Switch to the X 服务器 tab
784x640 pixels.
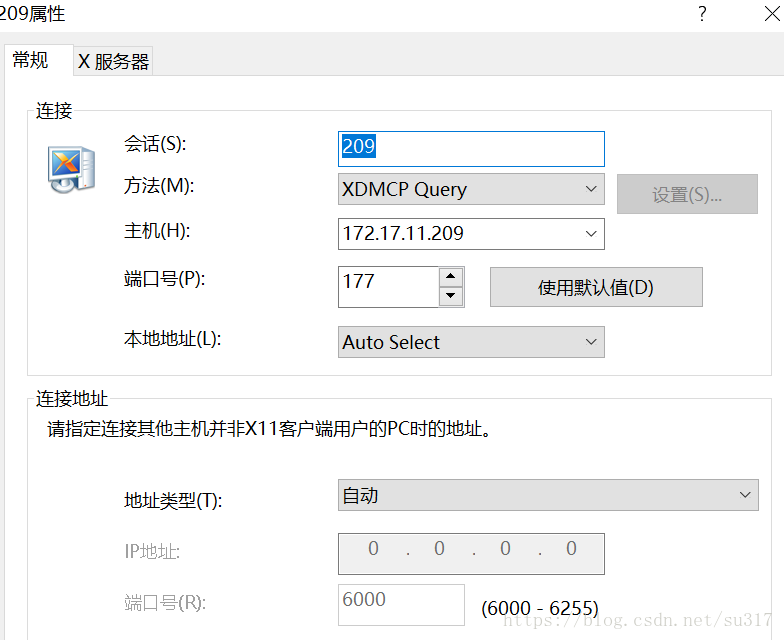pyautogui.click(x=114, y=62)
